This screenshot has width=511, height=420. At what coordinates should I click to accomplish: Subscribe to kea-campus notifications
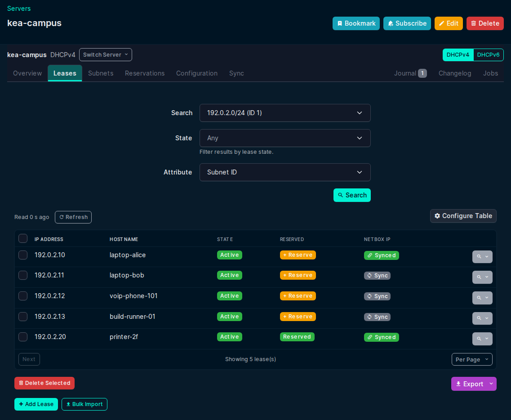(407, 23)
